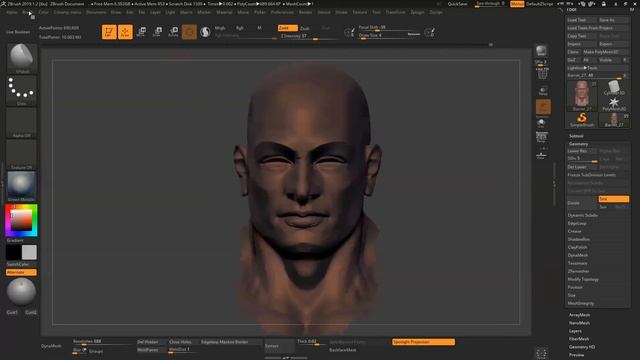Click the Del Lower button
This screenshot has width=640, height=360.
pos(582,167)
